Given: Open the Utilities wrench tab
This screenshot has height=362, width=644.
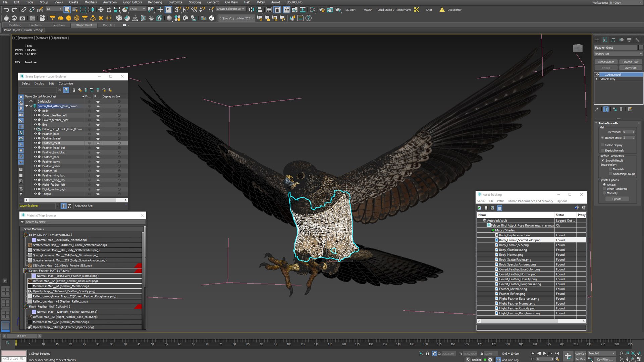Looking at the screenshot, I should tap(637, 40).
